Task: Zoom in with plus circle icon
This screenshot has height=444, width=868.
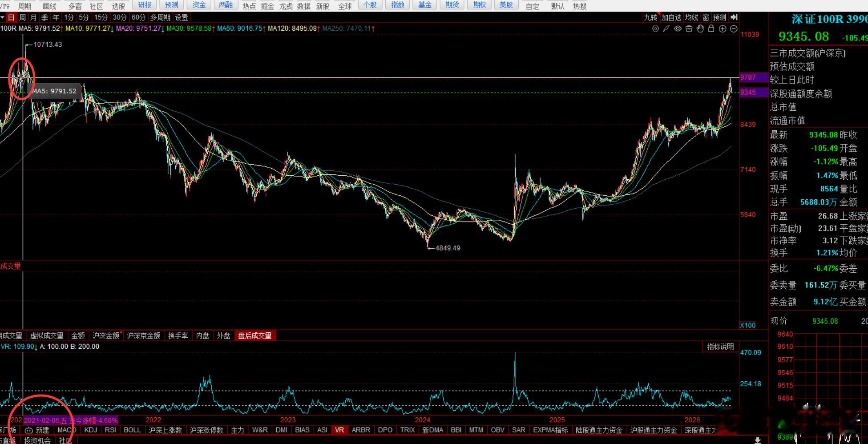Action: 723,28
